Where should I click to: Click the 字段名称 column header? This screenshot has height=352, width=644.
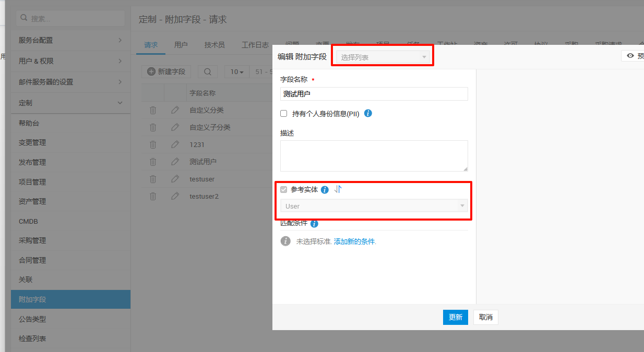coord(202,93)
